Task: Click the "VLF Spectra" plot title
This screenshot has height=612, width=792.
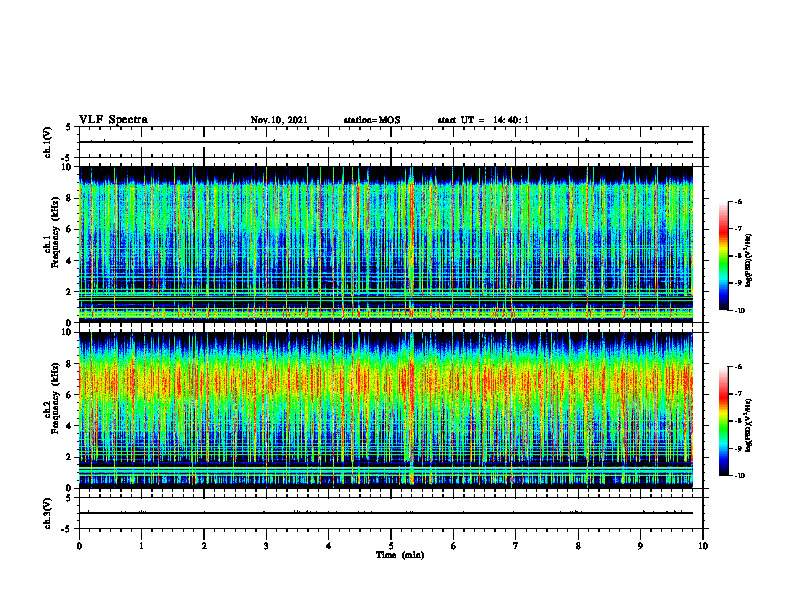Action: coord(113,120)
